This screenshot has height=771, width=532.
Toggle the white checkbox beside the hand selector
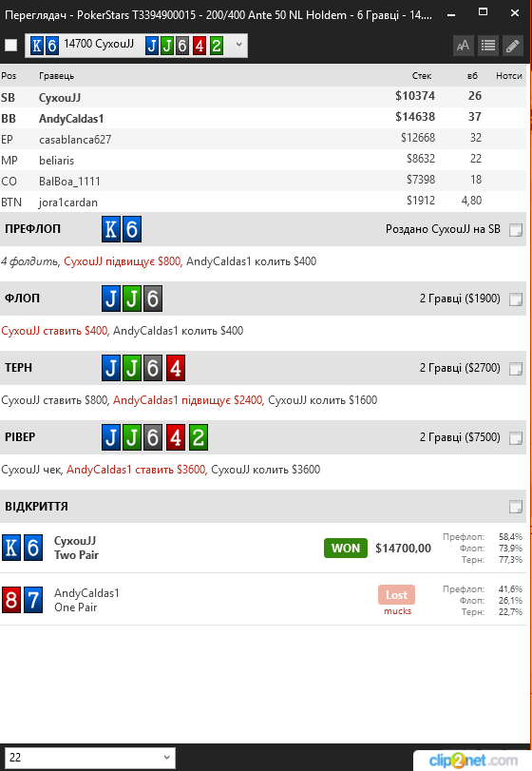click(10, 46)
